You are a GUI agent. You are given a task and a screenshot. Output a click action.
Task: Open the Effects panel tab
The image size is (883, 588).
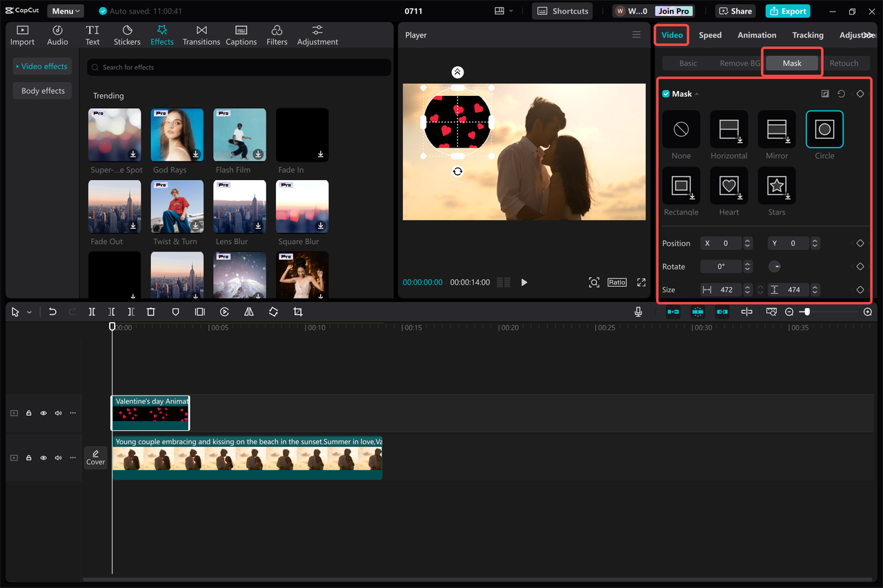click(x=162, y=34)
